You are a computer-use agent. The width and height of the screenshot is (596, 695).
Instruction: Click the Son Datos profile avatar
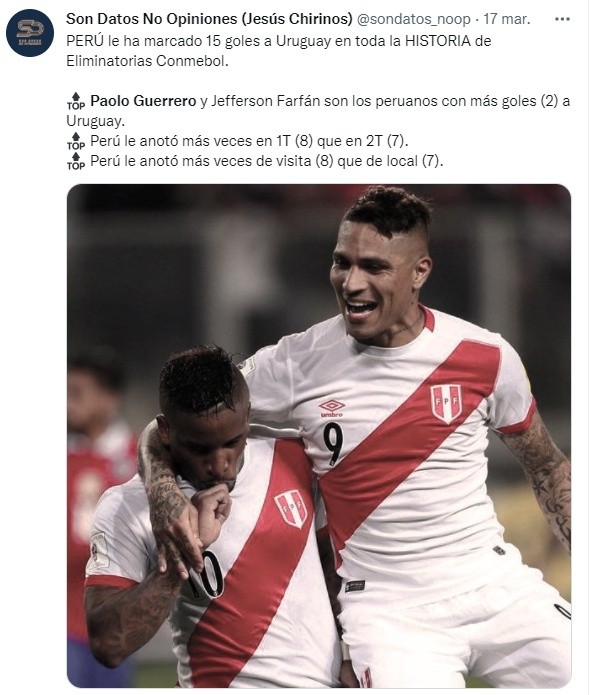click(x=30, y=33)
